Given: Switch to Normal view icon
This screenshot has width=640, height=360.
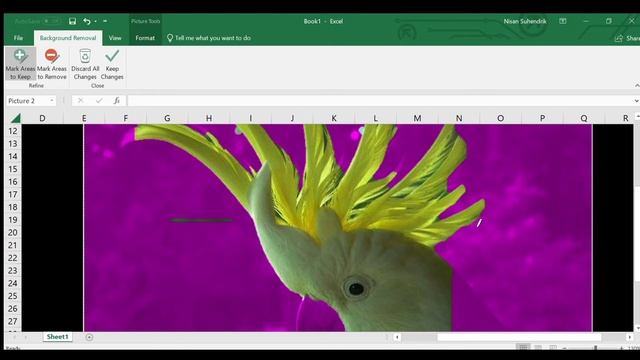Looking at the screenshot, I should (x=523, y=347).
